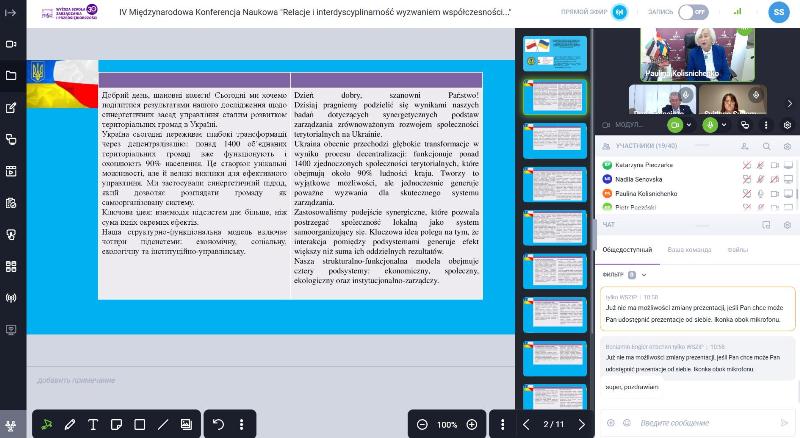Select the pencil drawing tool
This screenshot has width=800, height=438.
coord(70,425)
